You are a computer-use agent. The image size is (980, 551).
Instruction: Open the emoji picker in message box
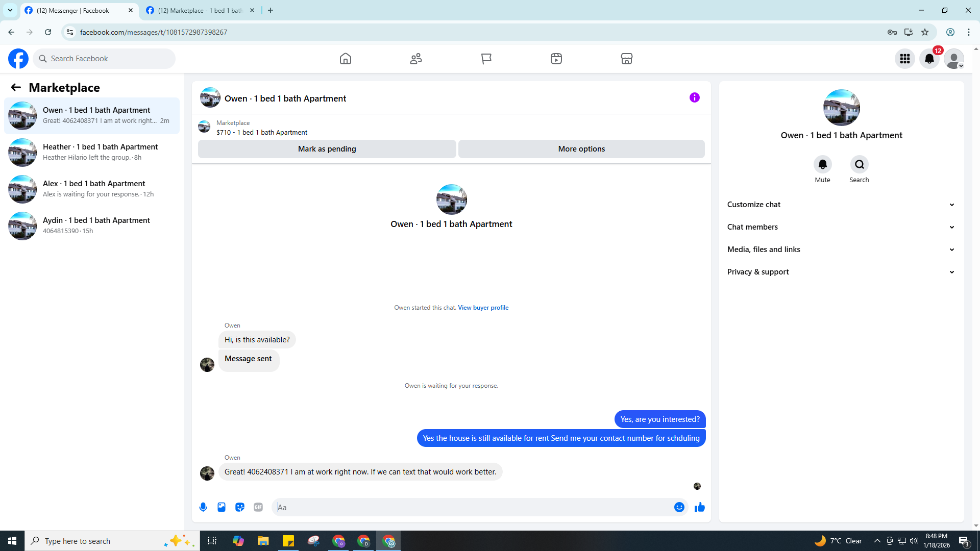click(x=679, y=507)
